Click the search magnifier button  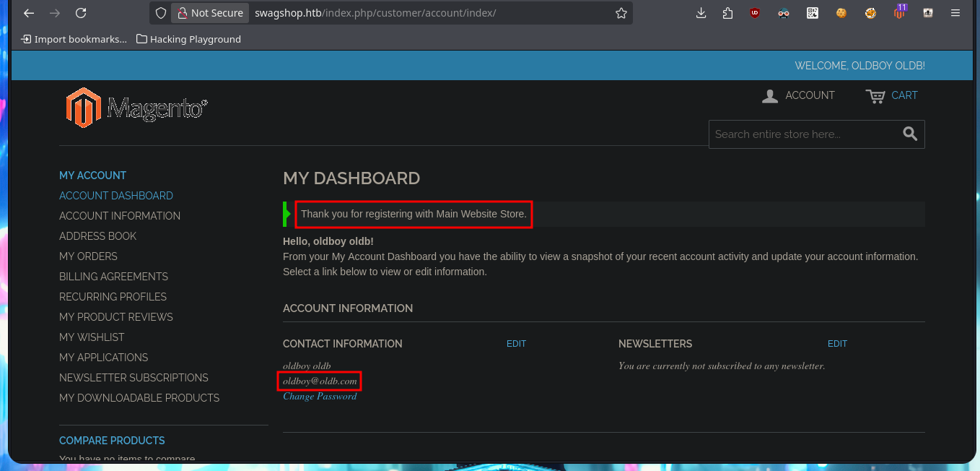click(910, 134)
